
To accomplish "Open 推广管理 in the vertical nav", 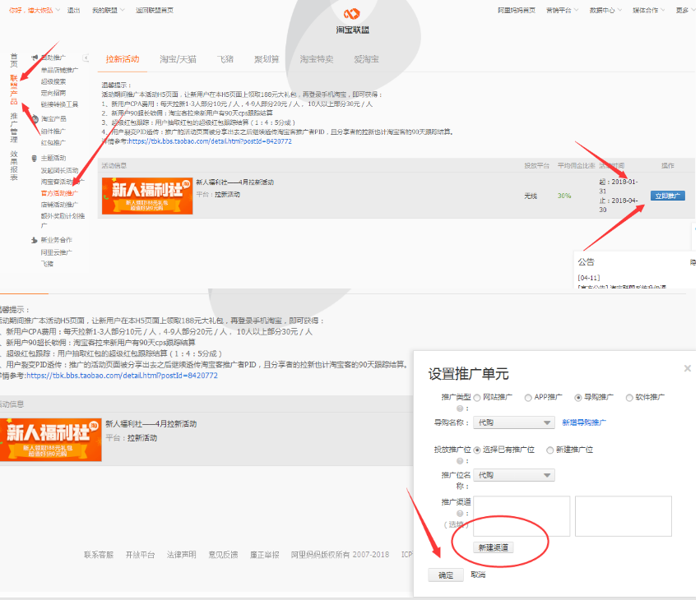I will (14, 127).
